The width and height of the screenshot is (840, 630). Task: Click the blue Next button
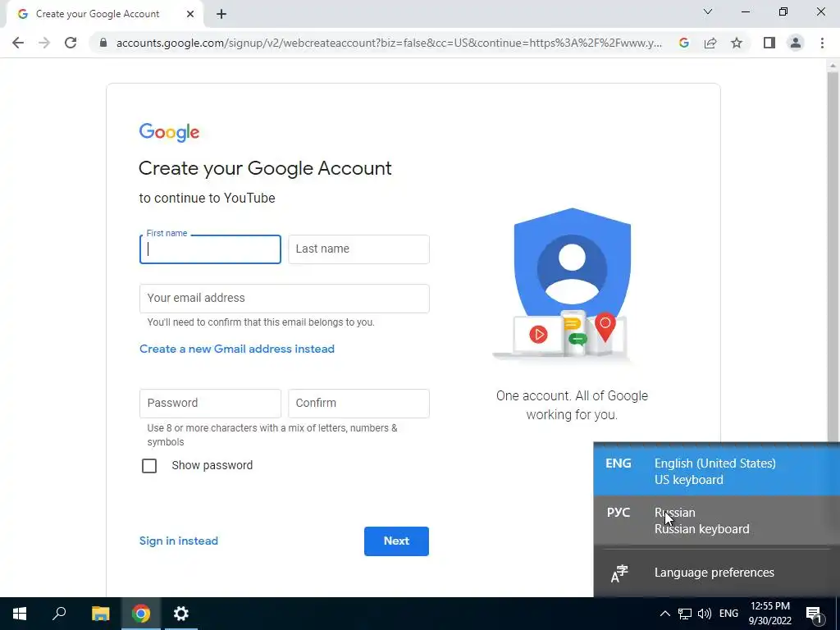coord(396,541)
